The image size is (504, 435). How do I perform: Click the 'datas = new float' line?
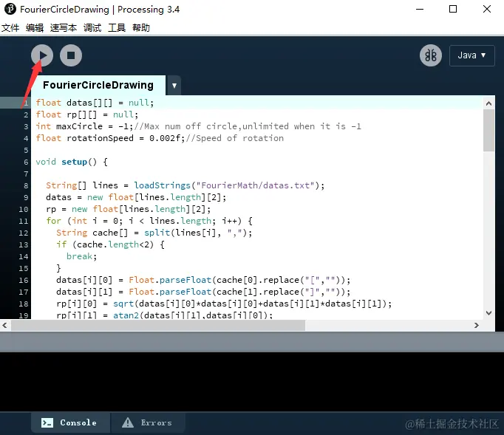136,197
